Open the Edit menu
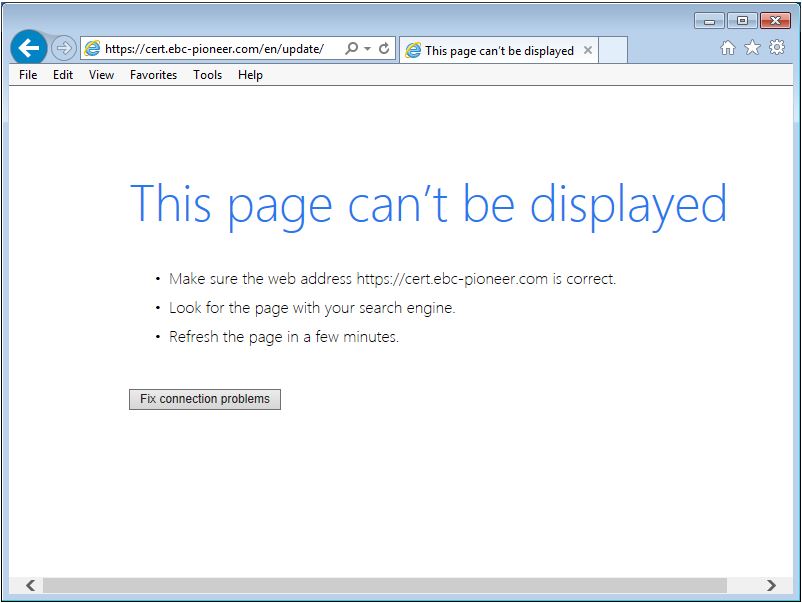This screenshot has height=603, width=802. tap(63, 75)
